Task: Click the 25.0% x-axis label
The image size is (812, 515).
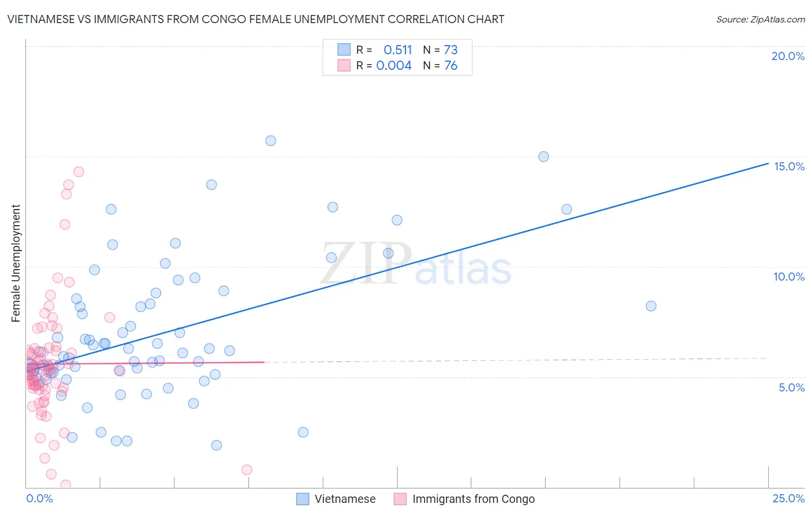Action: coord(788,498)
